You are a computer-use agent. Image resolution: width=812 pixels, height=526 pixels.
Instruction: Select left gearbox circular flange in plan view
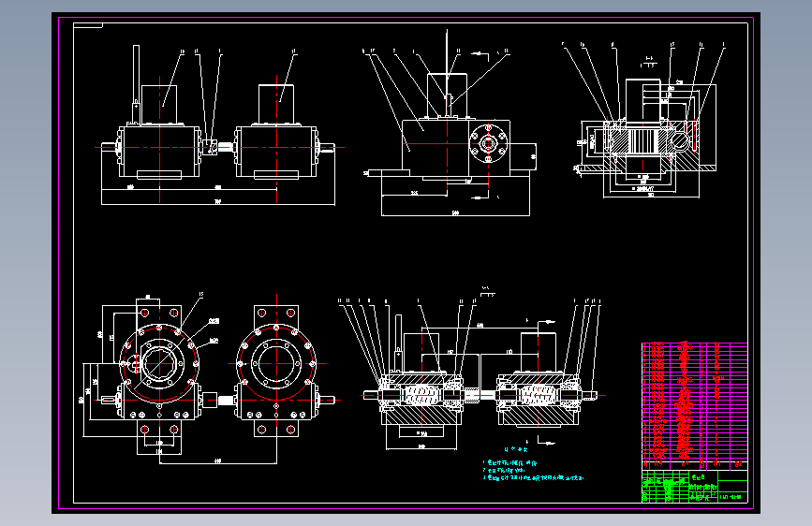click(159, 363)
